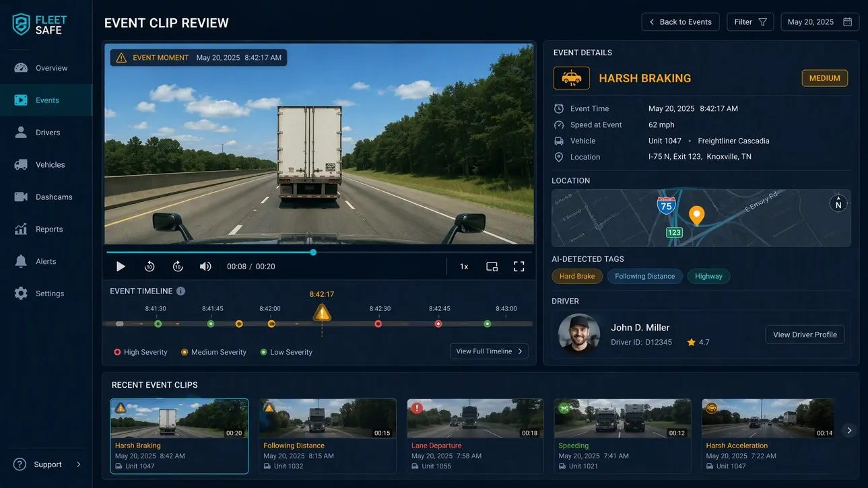Image resolution: width=868 pixels, height=488 pixels.
Task: Play the event clip video
Action: [121, 267]
